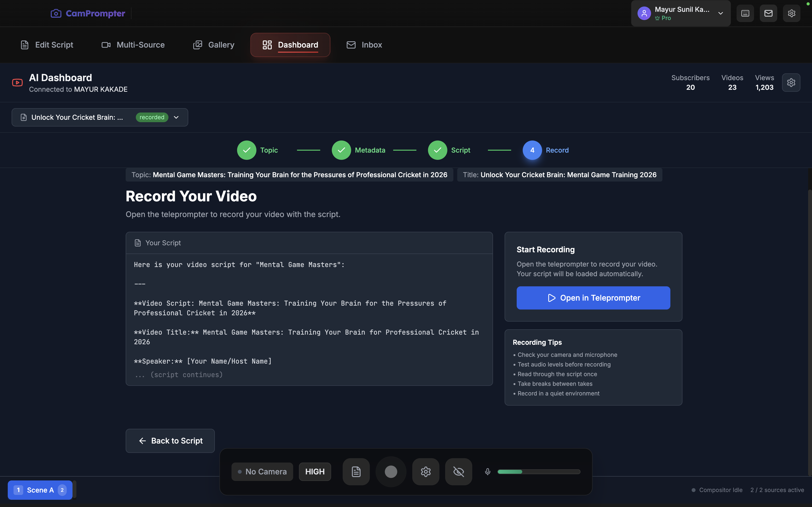Toggle the HIGH quality button
Screen dimensions: 812x507
pos(315,472)
